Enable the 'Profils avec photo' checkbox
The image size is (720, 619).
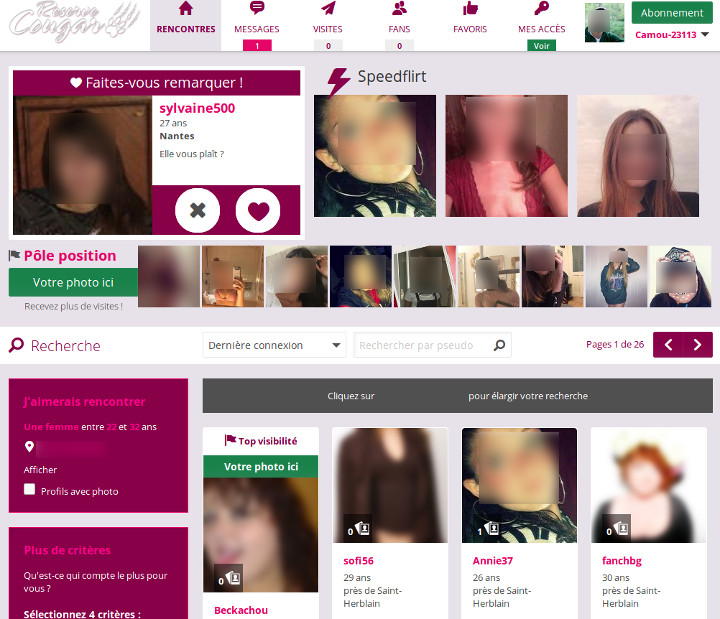tap(30, 490)
